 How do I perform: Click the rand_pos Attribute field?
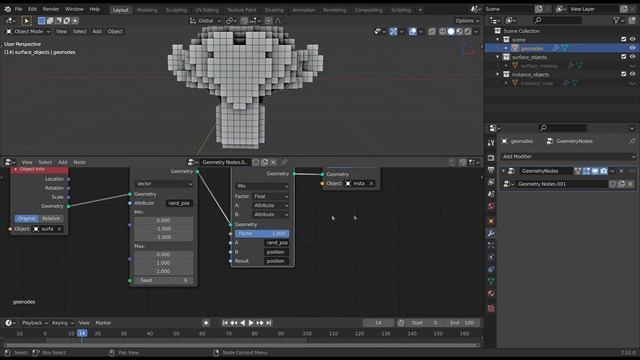(179, 203)
